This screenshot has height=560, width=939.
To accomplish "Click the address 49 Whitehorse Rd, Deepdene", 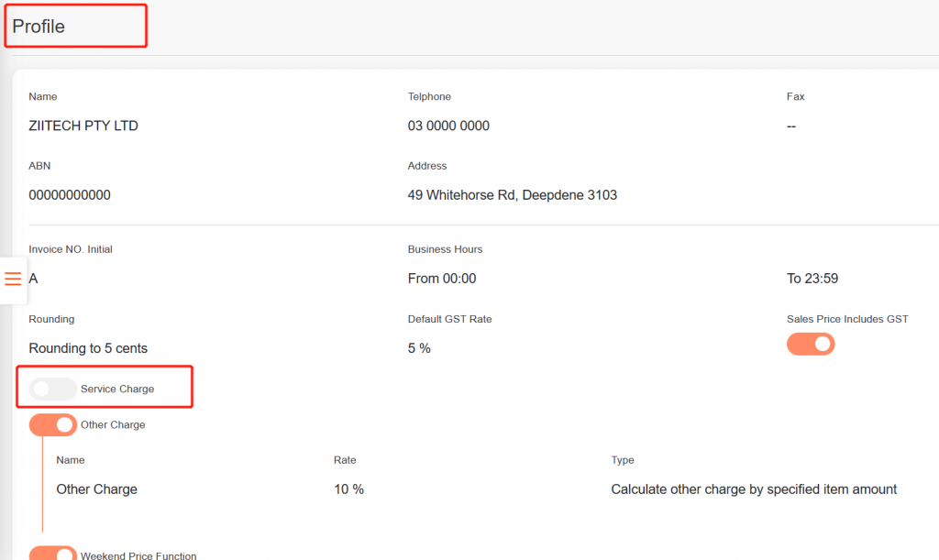I will coord(512,195).
